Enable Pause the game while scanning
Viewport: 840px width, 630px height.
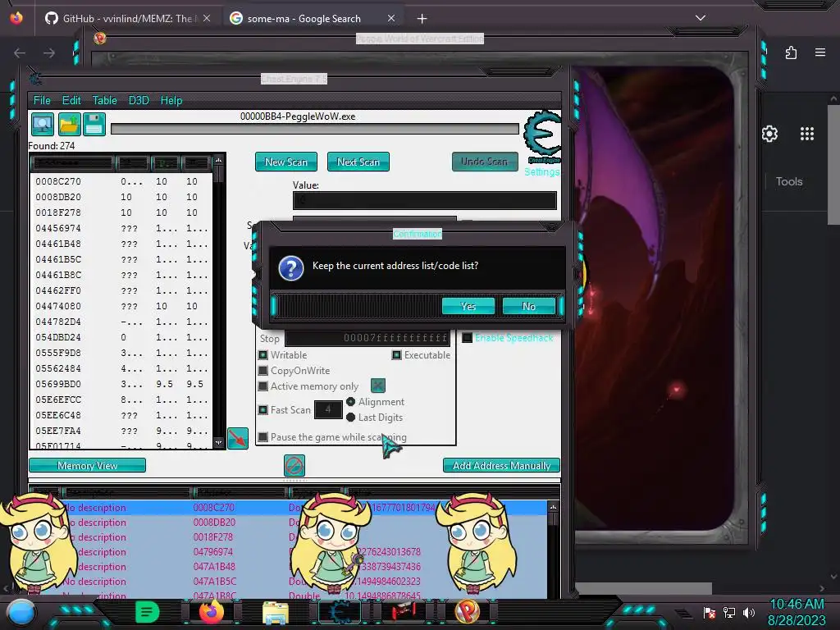[263, 437]
